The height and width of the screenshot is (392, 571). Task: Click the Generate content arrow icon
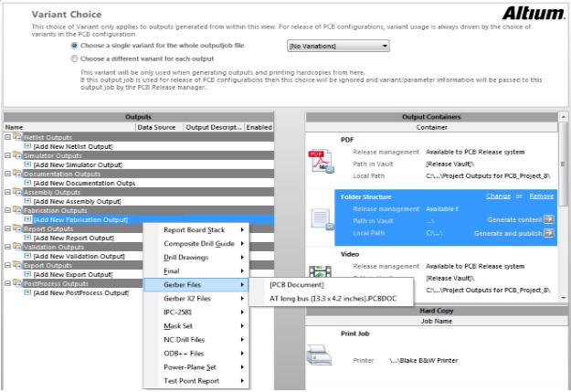(548, 219)
